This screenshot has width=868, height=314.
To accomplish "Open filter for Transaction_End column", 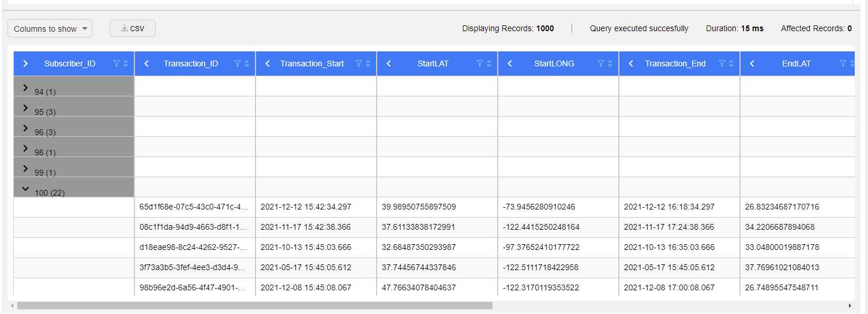I will 722,64.
